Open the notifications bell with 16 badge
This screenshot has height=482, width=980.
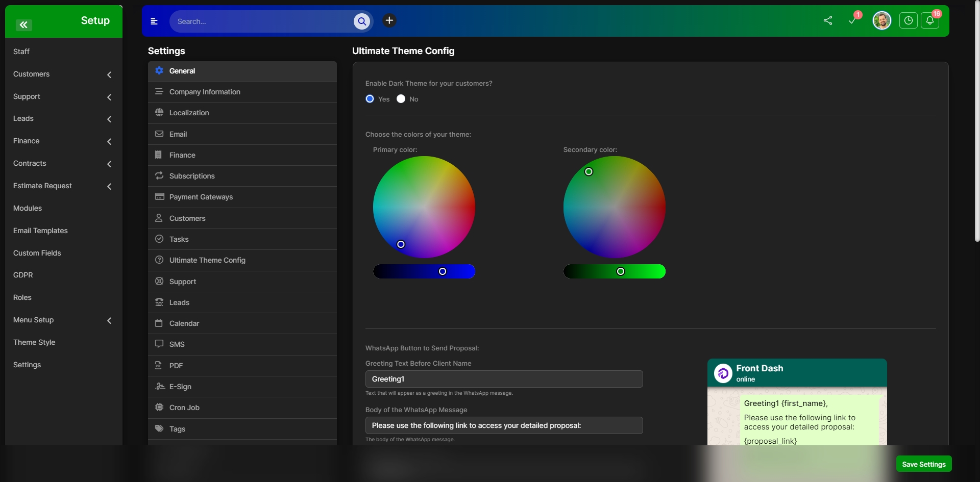click(929, 21)
